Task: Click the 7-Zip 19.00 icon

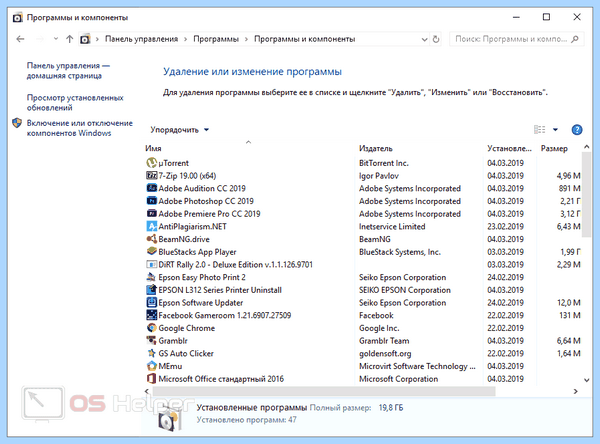Action: click(152, 175)
